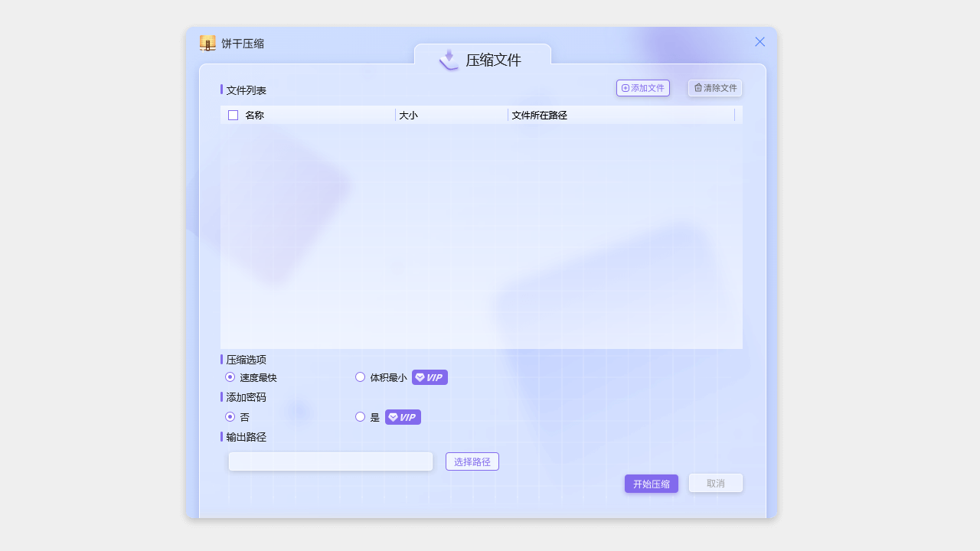Viewport: 980px width, 551px height.
Task: Toggle the select-all checkbox in file list header
Action: [233, 114]
